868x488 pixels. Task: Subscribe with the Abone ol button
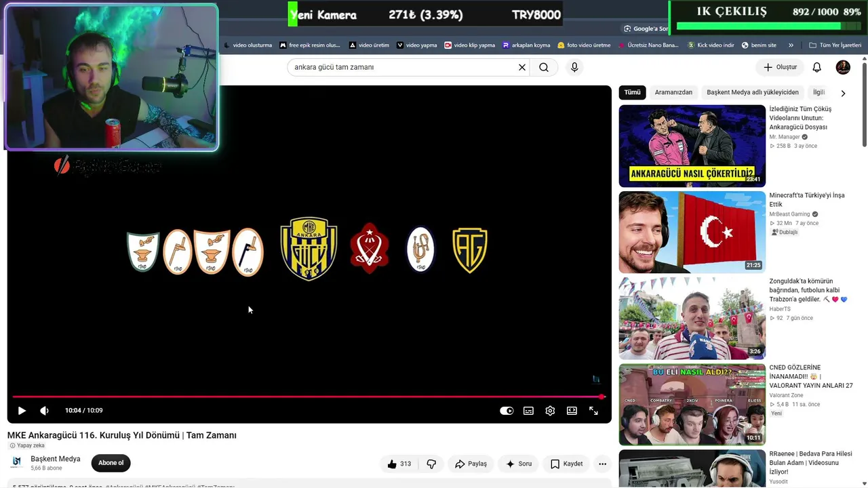[x=111, y=464]
